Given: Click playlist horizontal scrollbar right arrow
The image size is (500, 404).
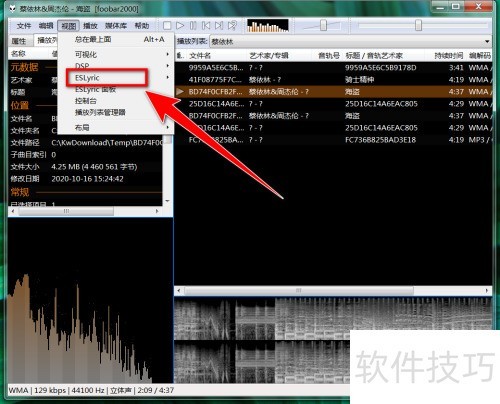Looking at the screenshot, I should [x=487, y=291].
